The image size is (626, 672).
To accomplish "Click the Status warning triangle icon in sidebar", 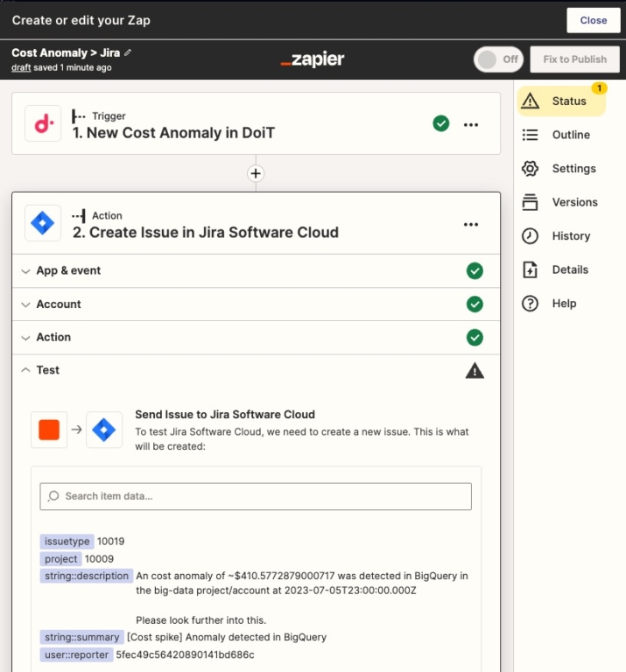I will tap(531, 101).
